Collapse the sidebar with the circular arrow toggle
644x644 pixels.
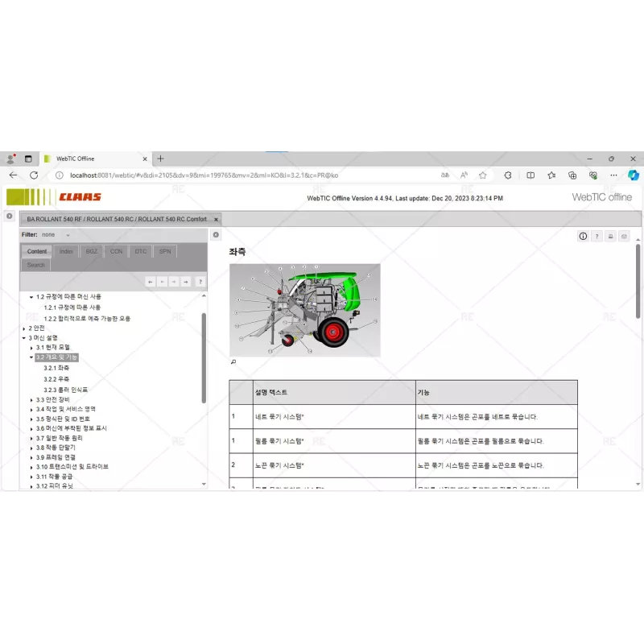pyautogui.click(x=216, y=234)
